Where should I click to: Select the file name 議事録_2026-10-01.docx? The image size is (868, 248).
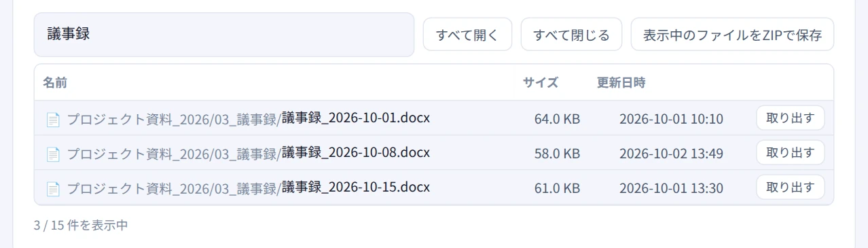356,118
